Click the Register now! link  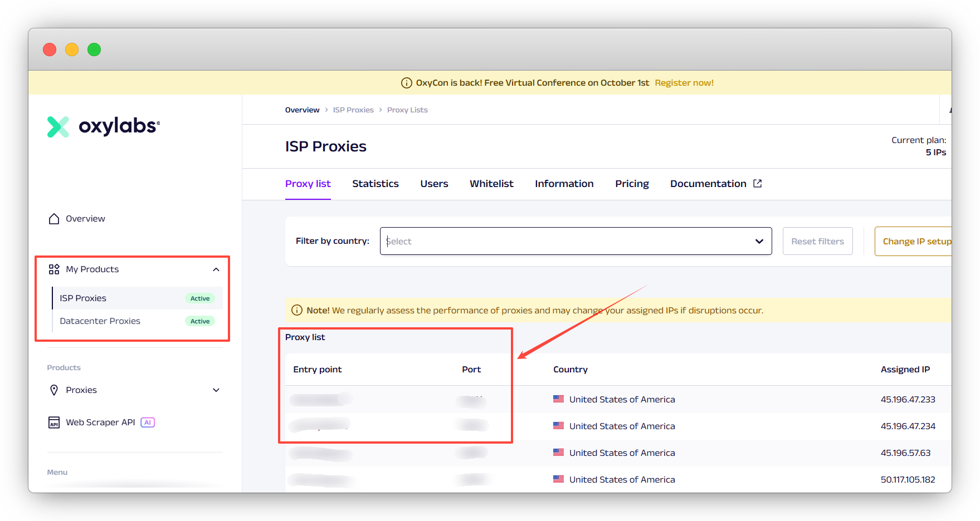coord(684,83)
